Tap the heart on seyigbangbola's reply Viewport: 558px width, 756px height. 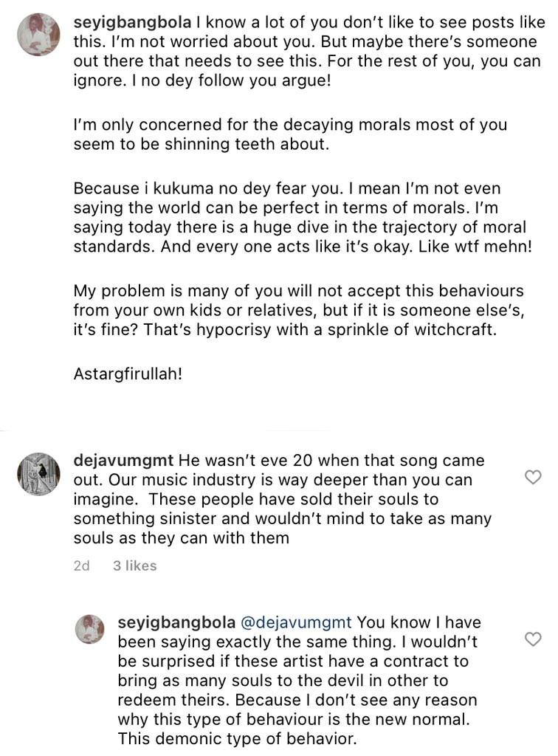(532, 639)
